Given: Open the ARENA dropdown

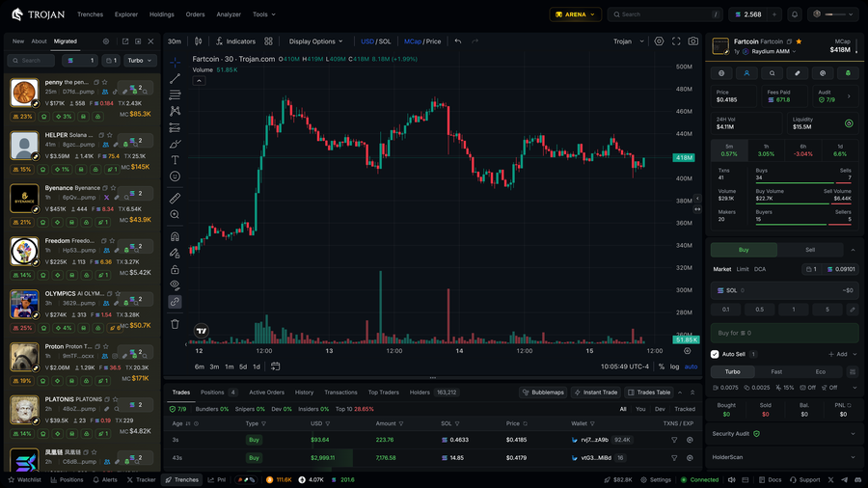Looking at the screenshot, I should coord(576,14).
